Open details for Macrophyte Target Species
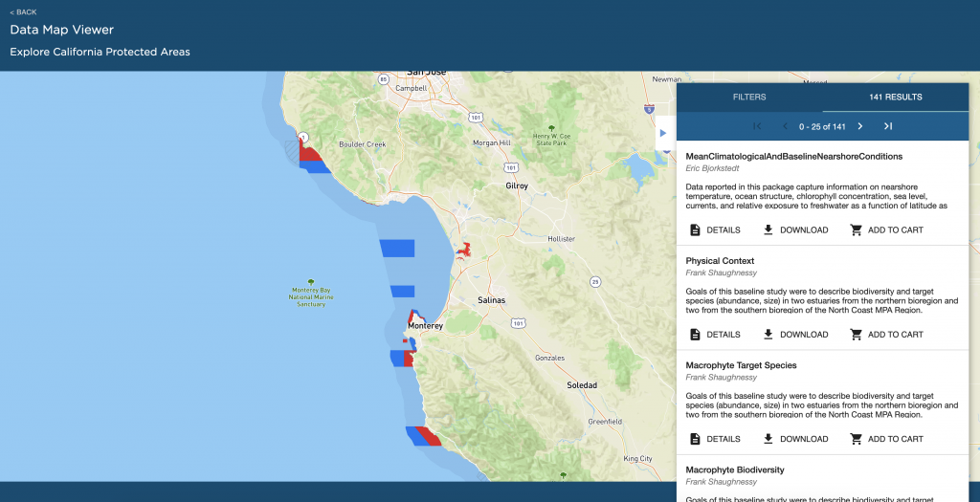Screen dimensions: 980x502 coord(715,439)
